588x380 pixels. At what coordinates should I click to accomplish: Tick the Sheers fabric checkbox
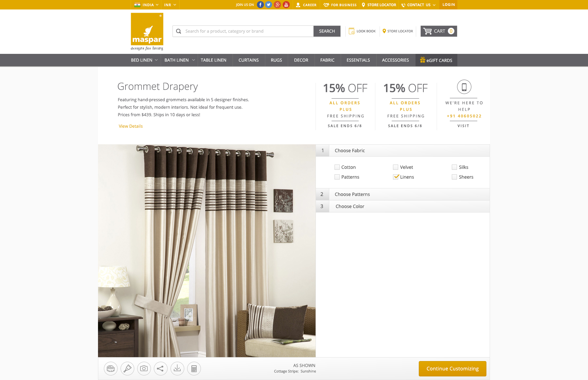(x=454, y=177)
